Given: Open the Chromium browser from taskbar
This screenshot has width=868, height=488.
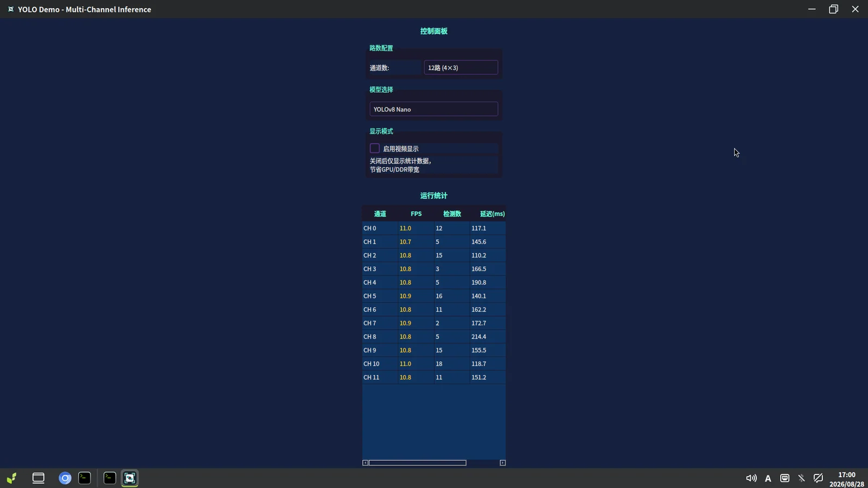Looking at the screenshot, I should click(65, 478).
